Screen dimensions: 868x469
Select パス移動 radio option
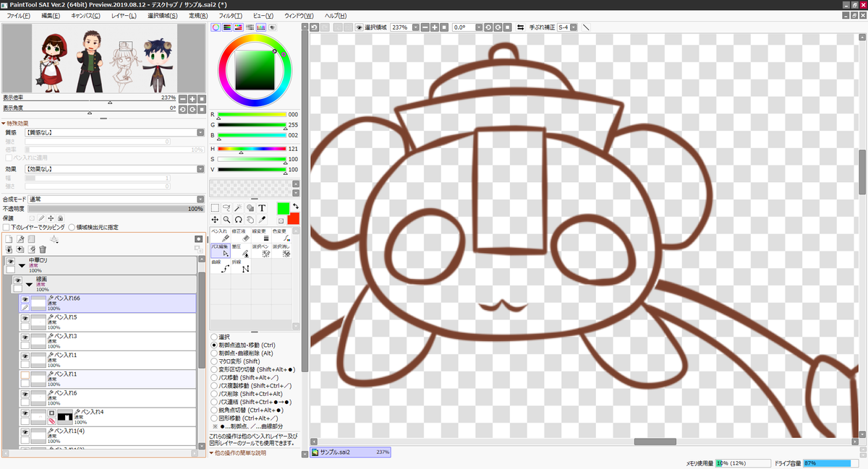point(214,377)
